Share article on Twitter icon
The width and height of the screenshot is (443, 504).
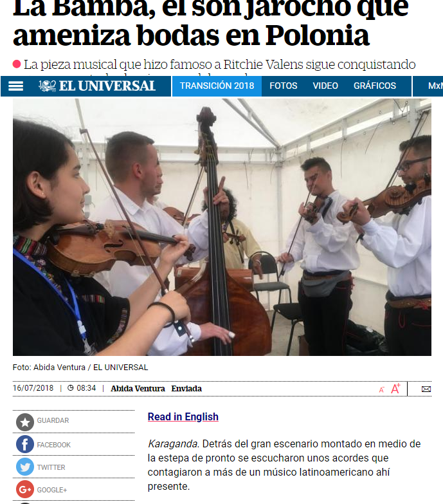pyautogui.click(x=25, y=467)
